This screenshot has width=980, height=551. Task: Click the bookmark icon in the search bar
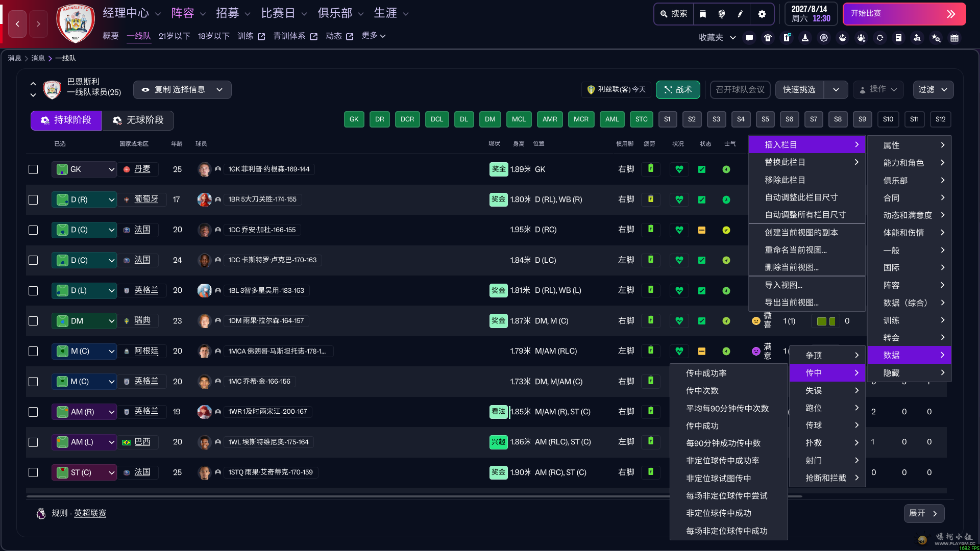click(703, 14)
